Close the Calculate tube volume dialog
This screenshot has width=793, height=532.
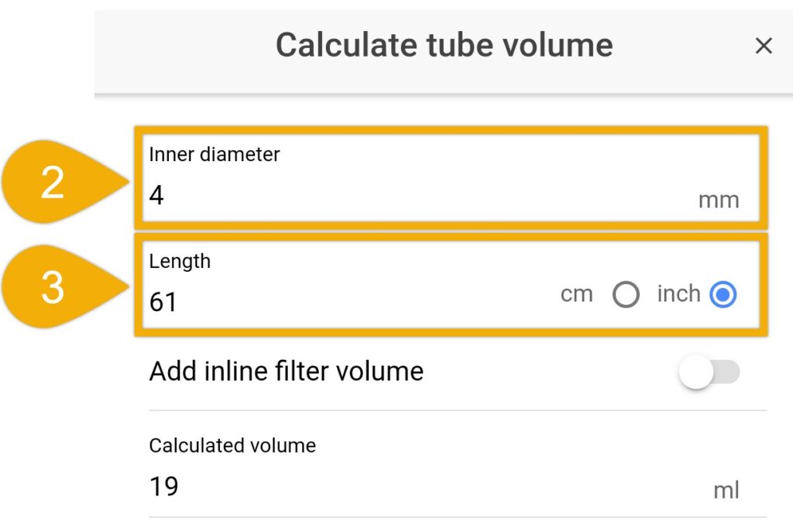tap(763, 46)
